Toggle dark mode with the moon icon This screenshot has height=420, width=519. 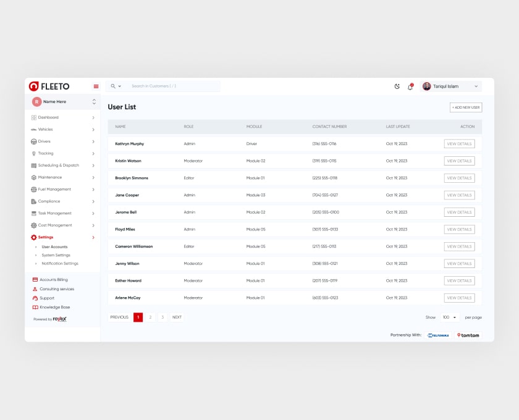(x=397, y=86)
